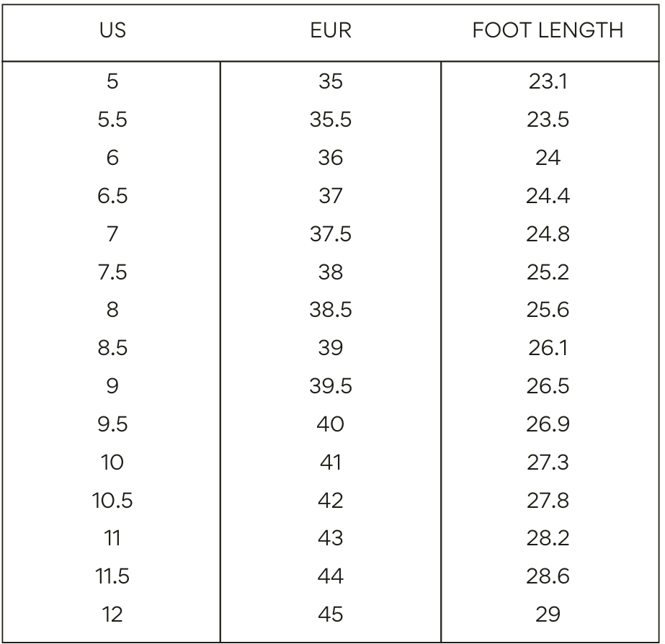Viewport: 665px width, 644px height.
Task: Click US size 6.5 cell
Action: [112, 196]
